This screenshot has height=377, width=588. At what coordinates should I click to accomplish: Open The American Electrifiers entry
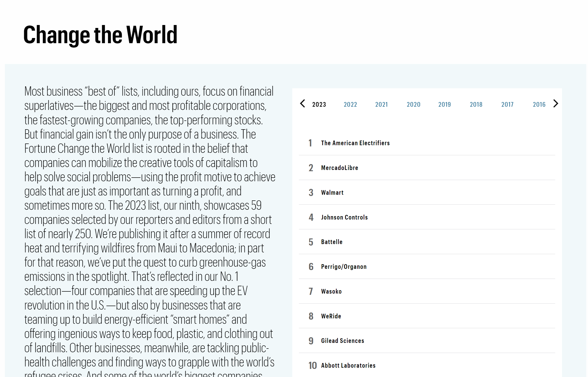pos(355,143)
